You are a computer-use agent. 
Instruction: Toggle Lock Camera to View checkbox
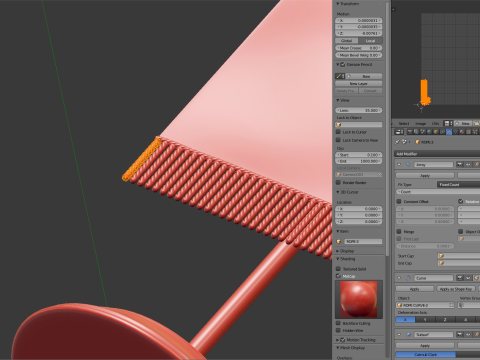pyautogui.click(x=338, y=140)
